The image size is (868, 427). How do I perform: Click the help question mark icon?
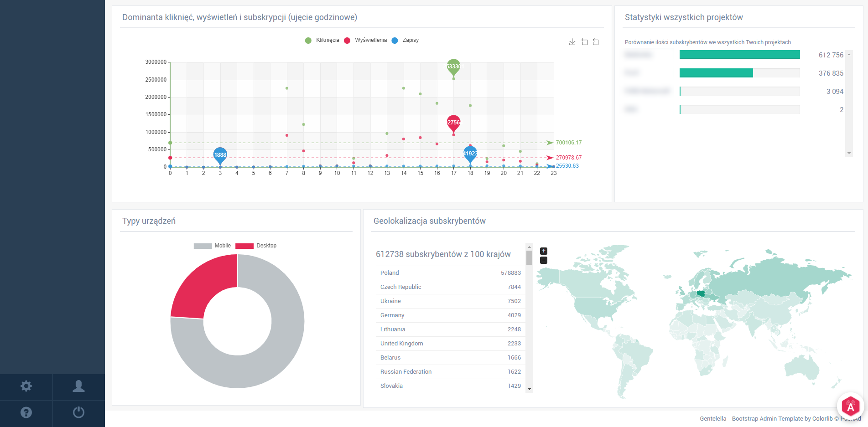(x=26, y=412)
